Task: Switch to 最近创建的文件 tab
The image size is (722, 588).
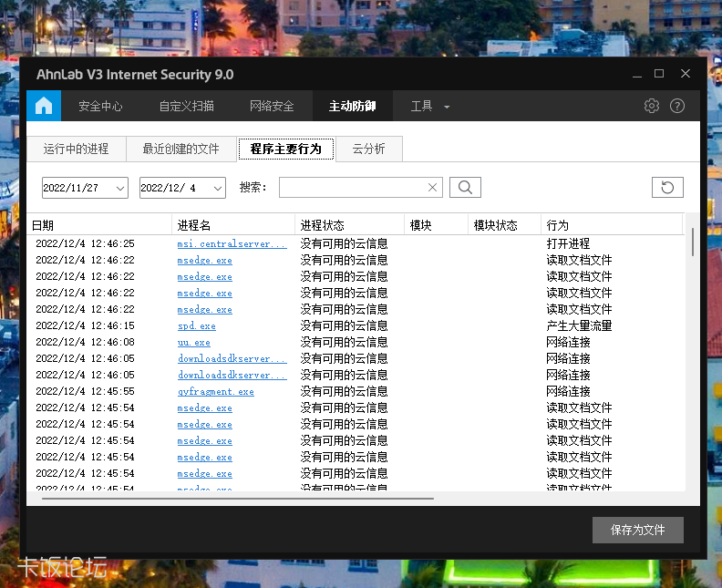Action: click(181, 149)
